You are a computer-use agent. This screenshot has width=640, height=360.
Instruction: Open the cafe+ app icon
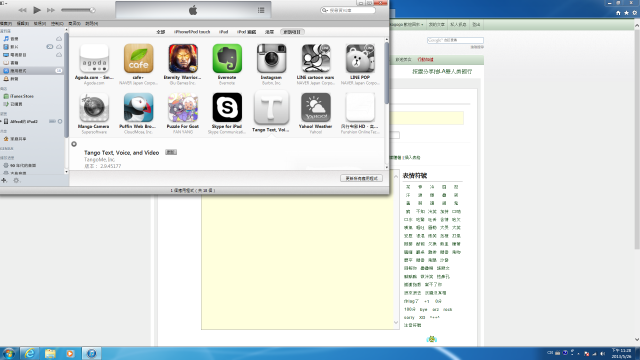point(139,59)
